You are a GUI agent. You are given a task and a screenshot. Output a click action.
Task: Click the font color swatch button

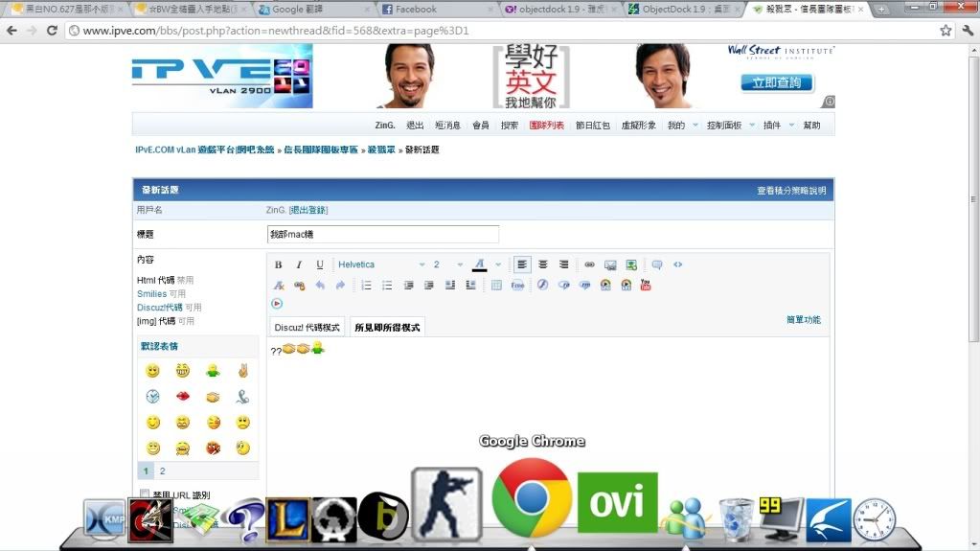click(480, 264)
